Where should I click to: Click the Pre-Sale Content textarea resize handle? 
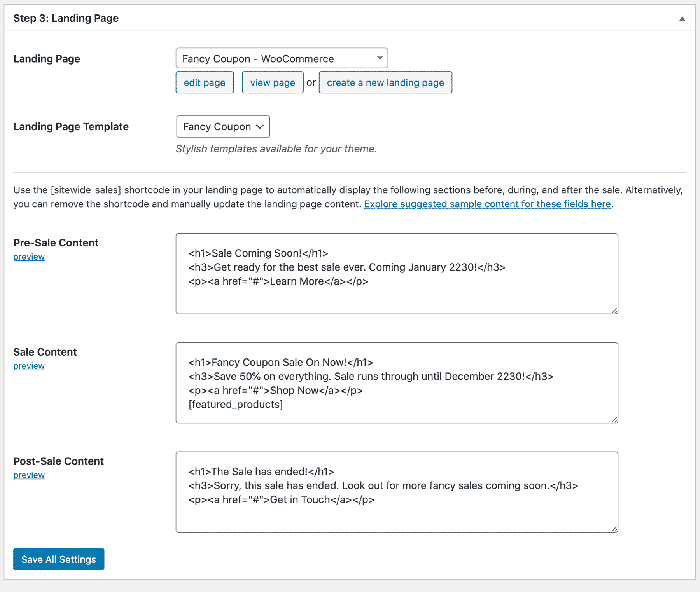point(614,310)
